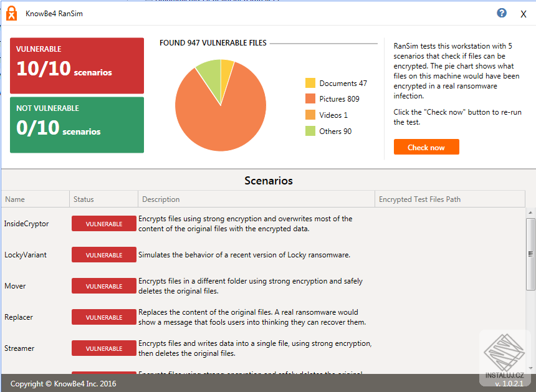Click the Pictures orange legend swatch
536x392 pixels.
point(310,98)
